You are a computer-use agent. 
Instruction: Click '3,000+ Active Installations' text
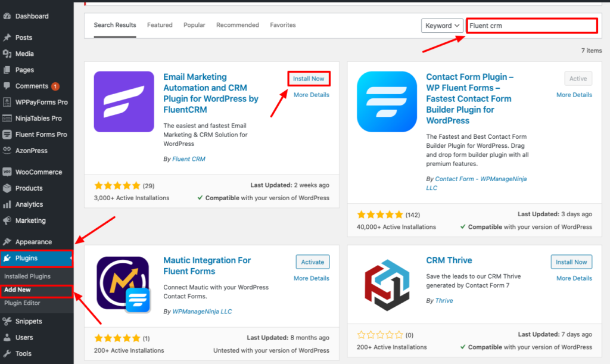point(132,198)
